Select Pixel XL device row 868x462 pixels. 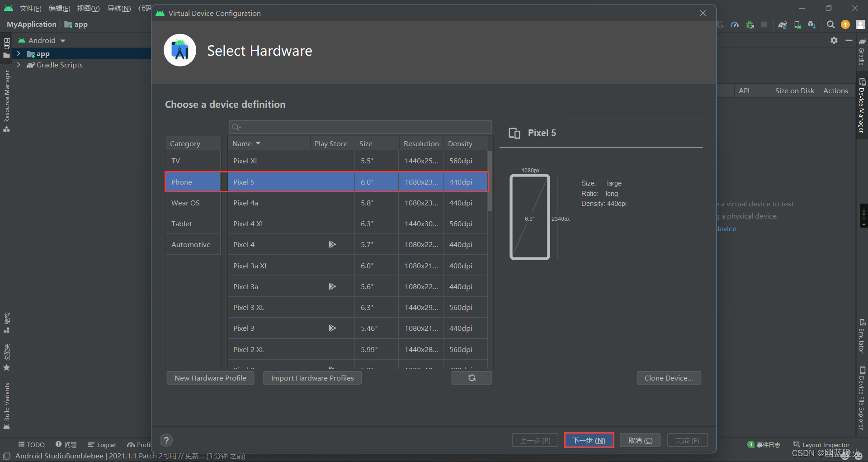(357, 161)
